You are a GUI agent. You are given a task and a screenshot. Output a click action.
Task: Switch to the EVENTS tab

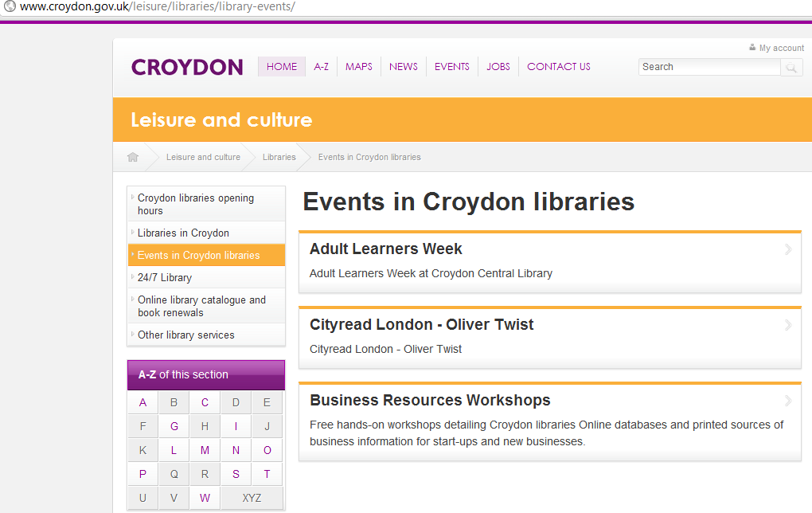[x=452, y=67]
